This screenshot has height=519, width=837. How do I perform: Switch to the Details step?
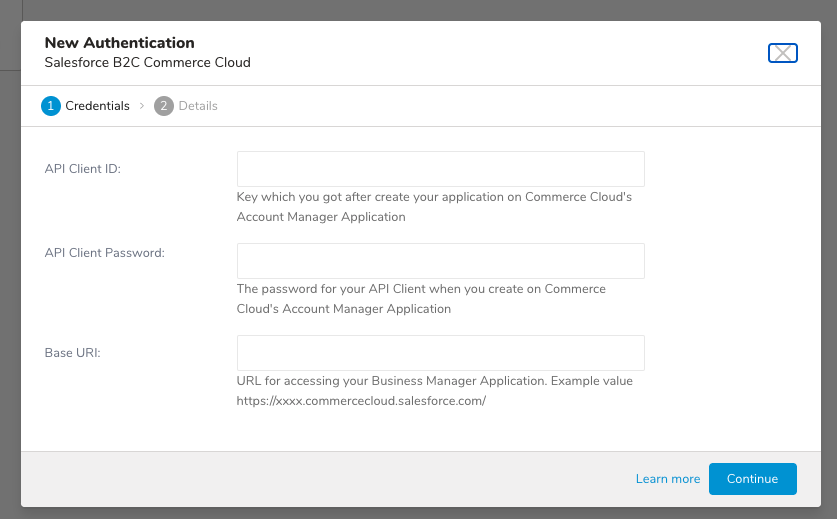click(x=197, y=106)
